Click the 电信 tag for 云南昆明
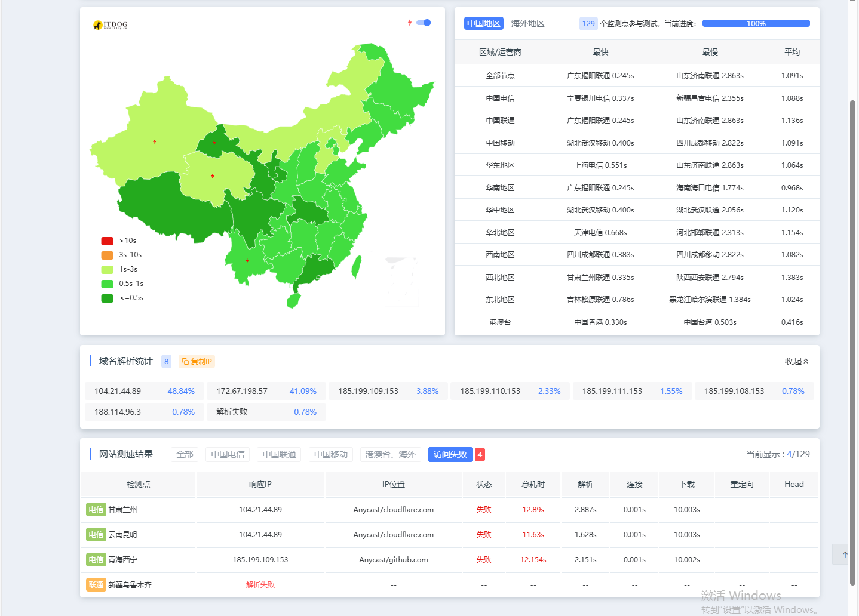This screenshot has height=616, width=859. pyautogui.click(x=96, y=535)
